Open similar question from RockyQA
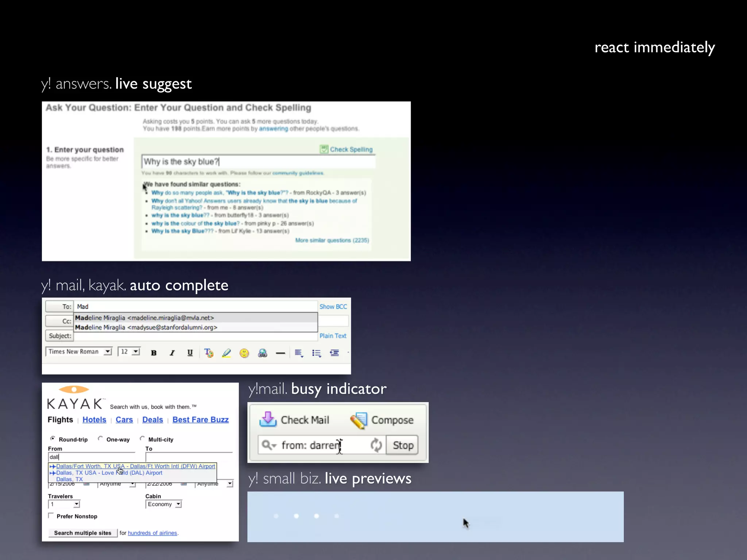The height and width of the screenshot is (560, 747). point(220,192)
